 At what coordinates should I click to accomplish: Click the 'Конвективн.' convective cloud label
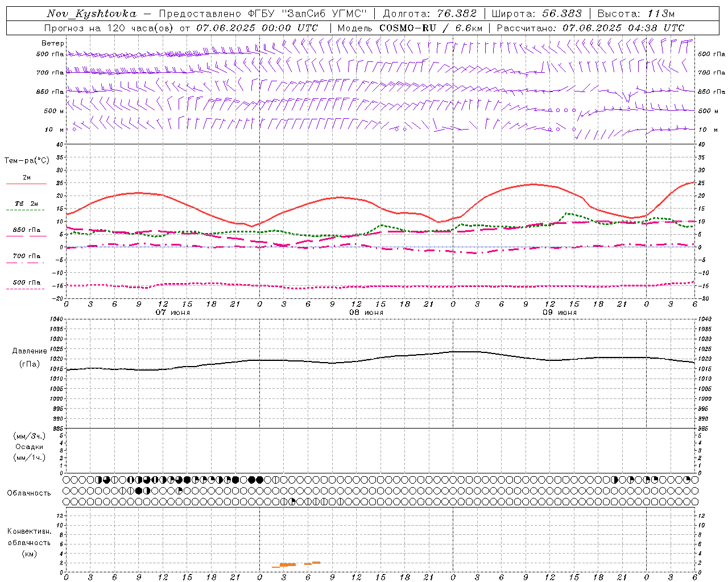(x=29, y=531)
